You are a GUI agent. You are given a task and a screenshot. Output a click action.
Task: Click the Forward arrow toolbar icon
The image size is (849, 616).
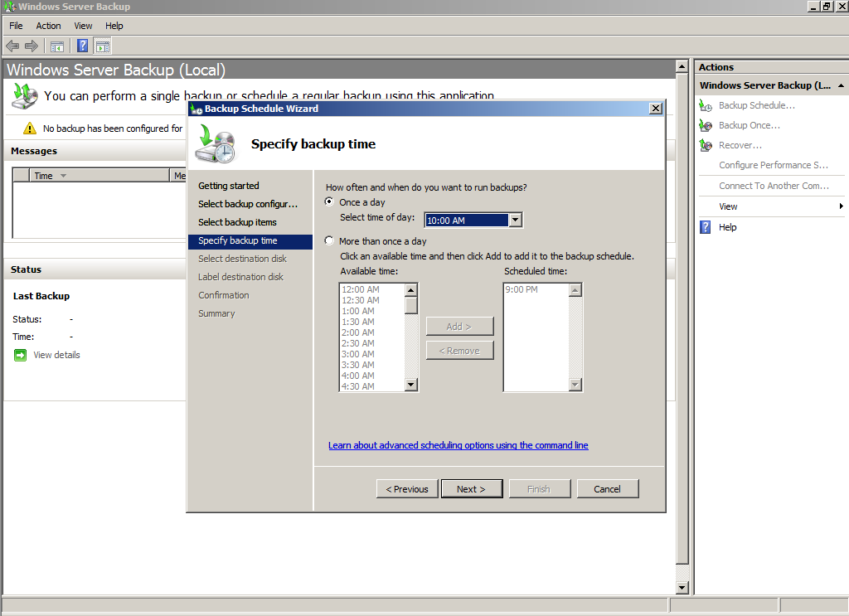tap(32, 46)
